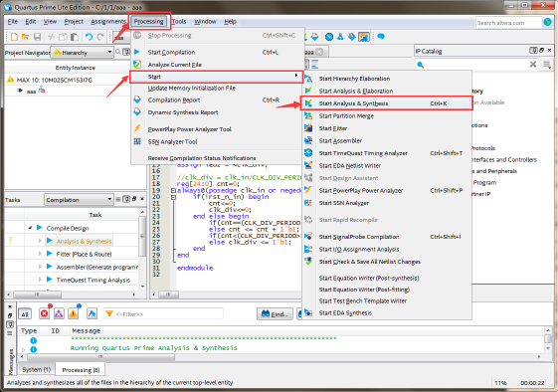This screenshot has width=558, height=392.
Task: Show only error messages using the red X filter
Action: tap(44, 313)
